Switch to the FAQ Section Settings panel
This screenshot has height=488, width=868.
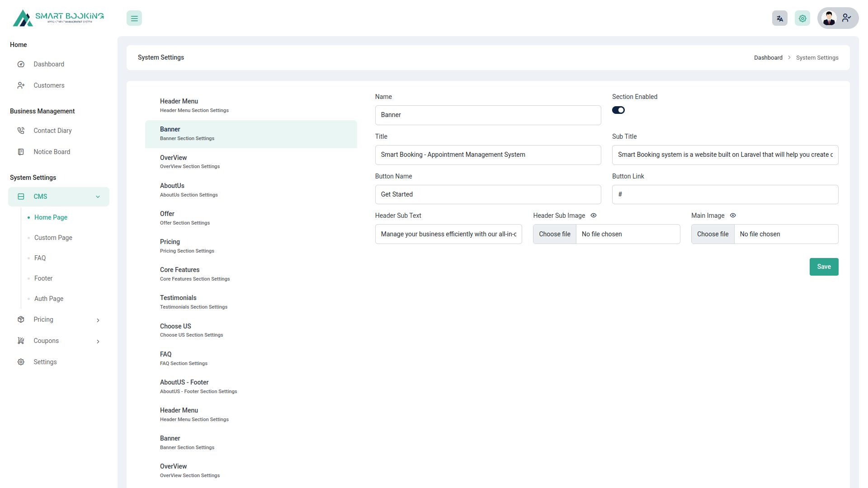[x=184, y=358]
